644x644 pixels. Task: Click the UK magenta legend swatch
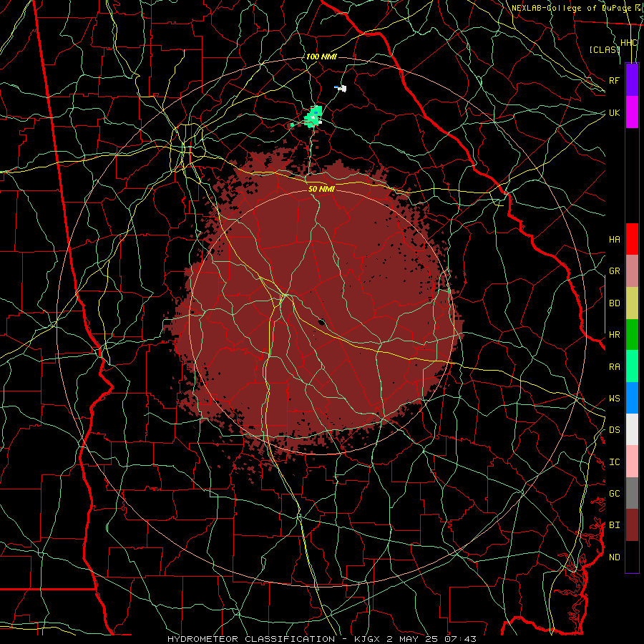[632, 112]
